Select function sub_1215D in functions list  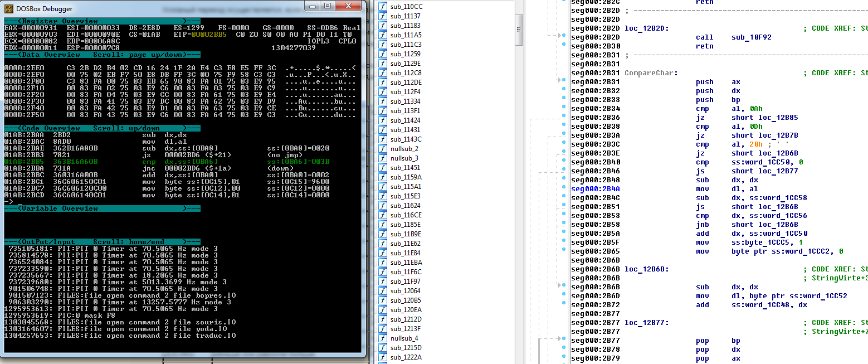[x=406, y=347]
